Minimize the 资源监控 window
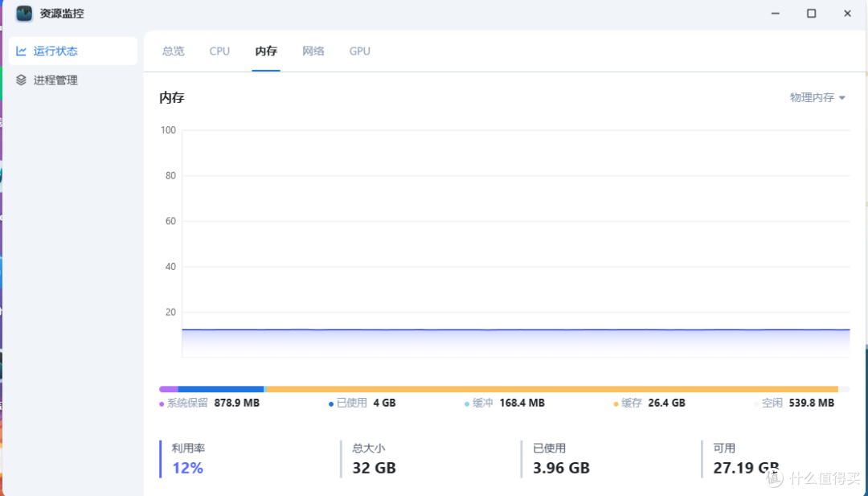This screenshot has height=496, width=868. (x=776, y=14)
